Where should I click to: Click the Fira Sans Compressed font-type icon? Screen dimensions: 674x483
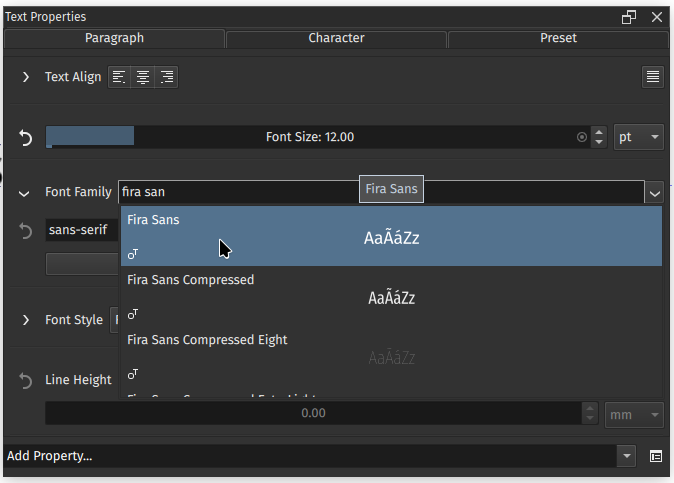tap(133, 314)
